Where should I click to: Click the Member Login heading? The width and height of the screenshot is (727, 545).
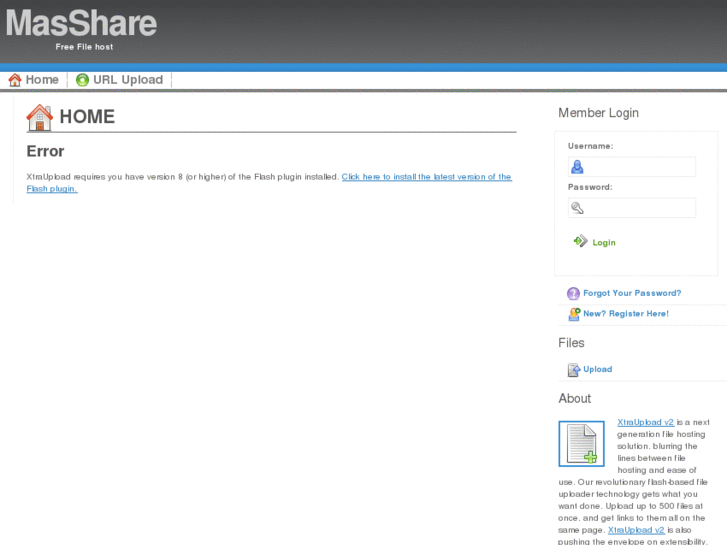(599, 113)
